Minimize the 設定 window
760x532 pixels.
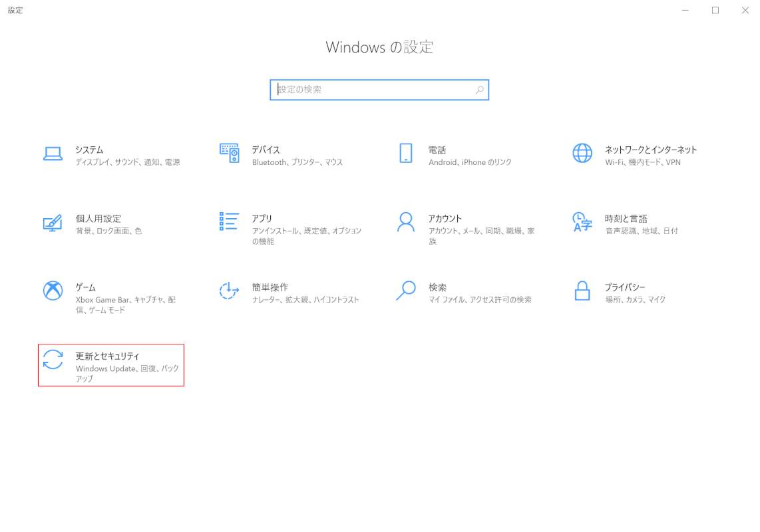(x=685, y=10)
